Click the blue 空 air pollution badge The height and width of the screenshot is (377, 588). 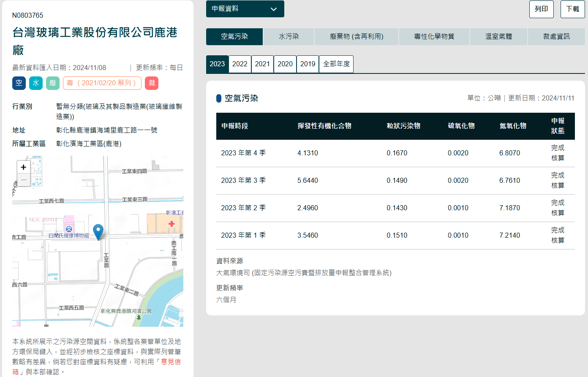(19, 83)
